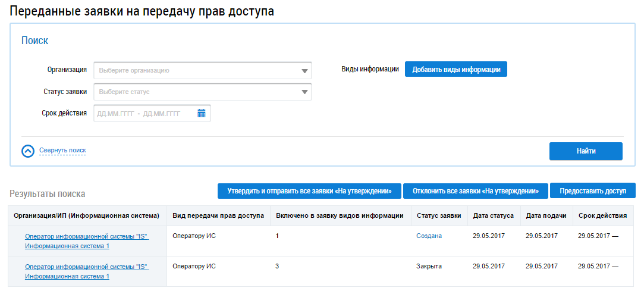Click Предоставить доступ button
644x291 pixels.
click(x=593, y=191)
